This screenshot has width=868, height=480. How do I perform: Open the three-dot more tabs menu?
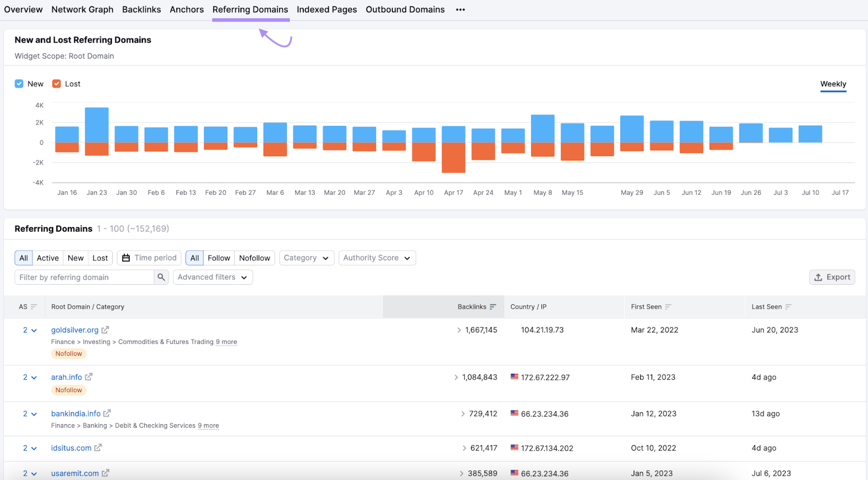pyautogui.click(x=460, y=10)
